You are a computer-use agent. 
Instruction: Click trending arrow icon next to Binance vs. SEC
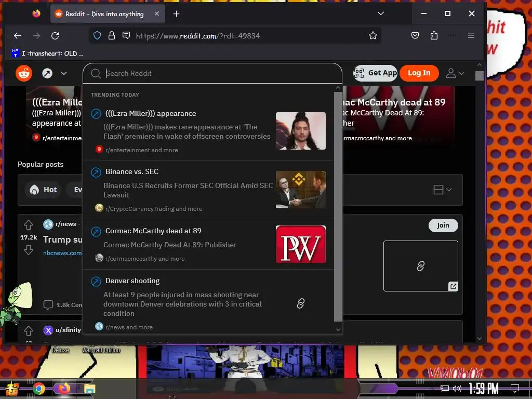[x=96, y=172]
